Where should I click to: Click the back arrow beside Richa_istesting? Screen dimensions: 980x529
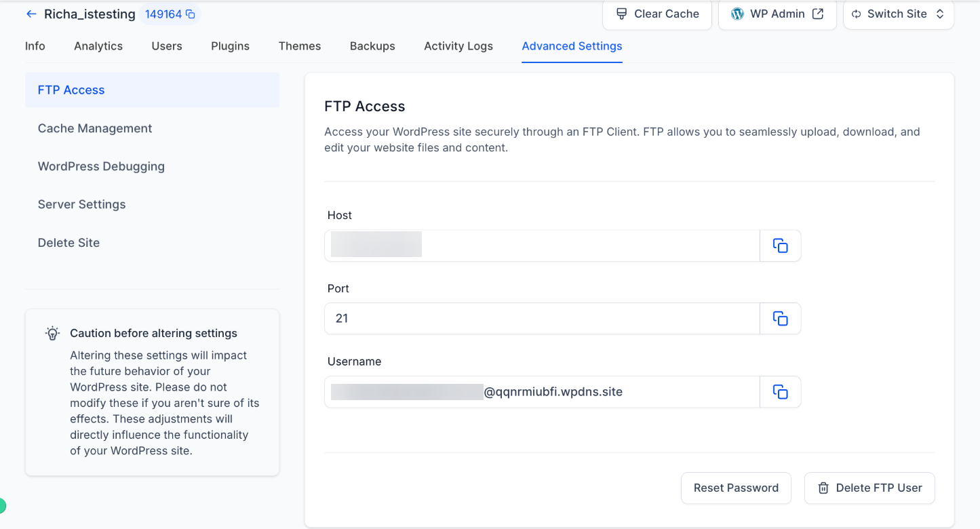pyautogui.click(x=31, y=14)
